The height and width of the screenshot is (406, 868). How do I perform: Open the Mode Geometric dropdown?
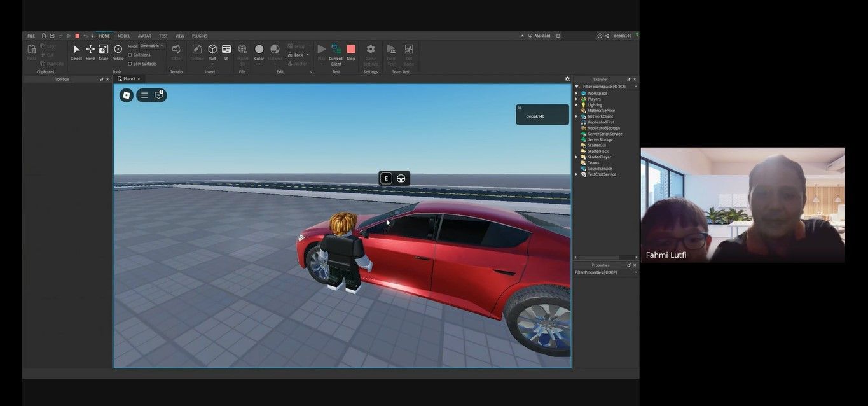pos(152,46)
